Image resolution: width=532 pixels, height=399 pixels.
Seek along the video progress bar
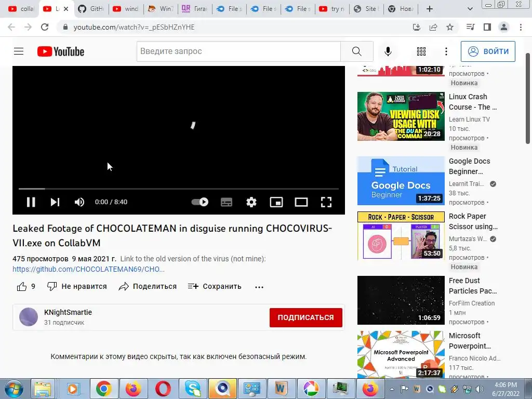click(179, 189)
